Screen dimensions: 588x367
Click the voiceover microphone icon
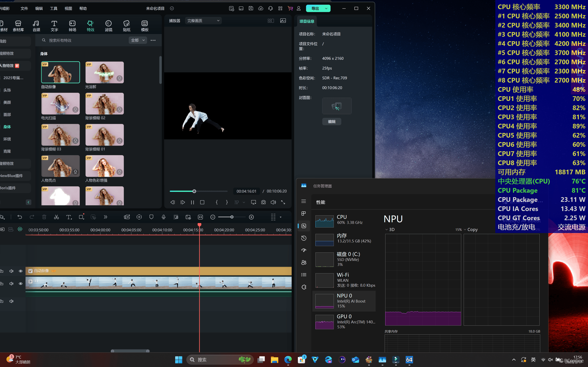[164, 217]
